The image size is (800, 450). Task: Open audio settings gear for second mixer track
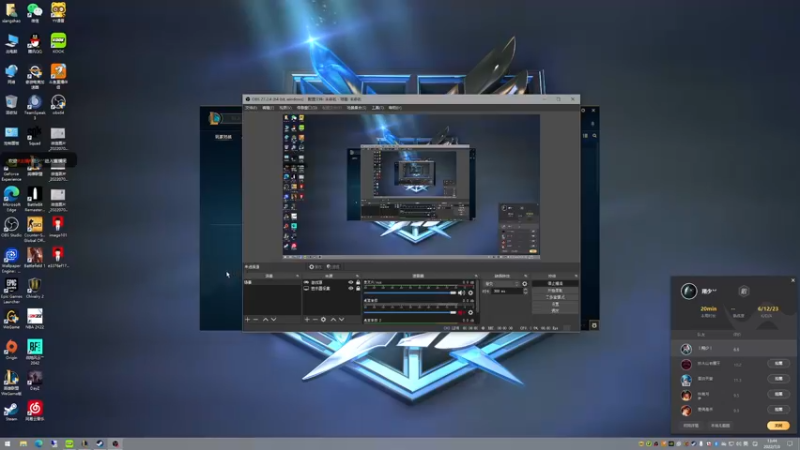(x=470, y=312)
